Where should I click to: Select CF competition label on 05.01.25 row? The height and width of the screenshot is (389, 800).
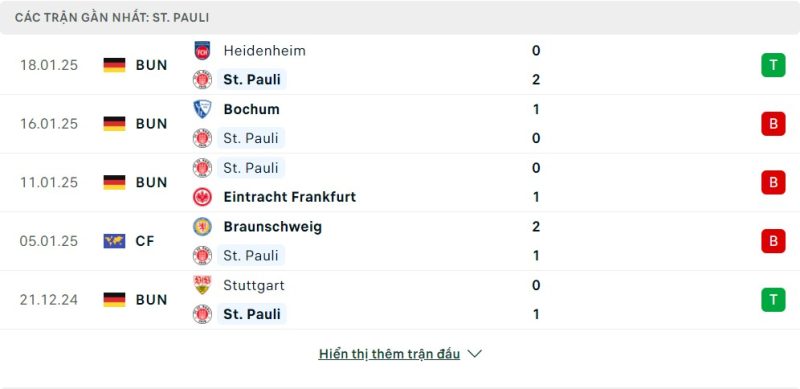point(145,241)
